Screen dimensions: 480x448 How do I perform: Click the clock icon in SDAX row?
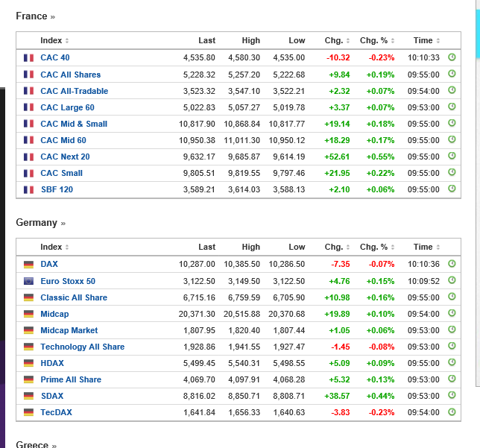[452, 396]
